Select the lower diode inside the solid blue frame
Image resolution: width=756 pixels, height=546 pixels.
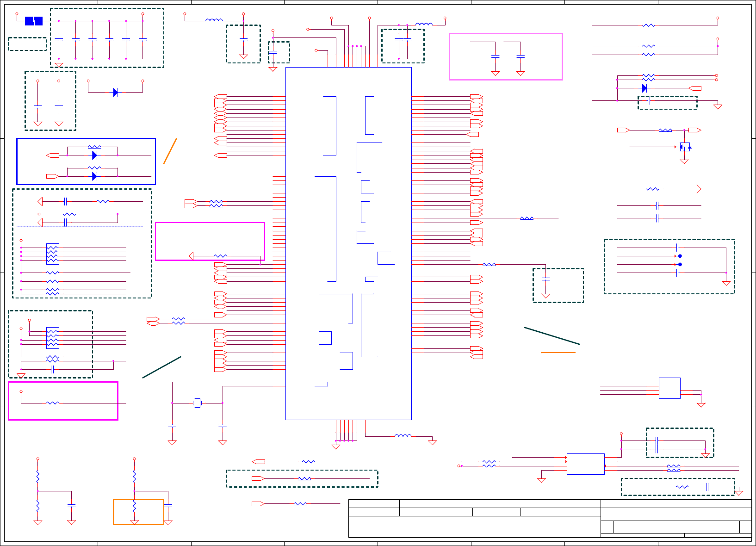tap(94, 176)
